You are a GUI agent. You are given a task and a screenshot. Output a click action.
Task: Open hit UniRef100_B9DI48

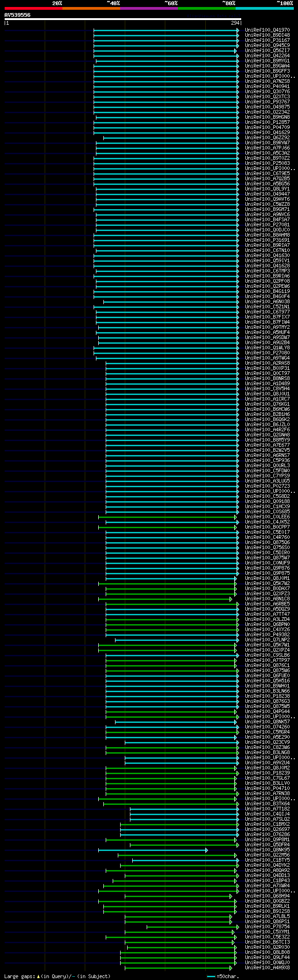[267, 35]
